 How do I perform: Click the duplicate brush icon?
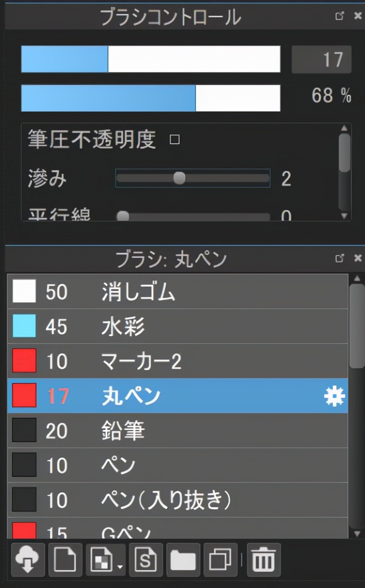point(220,560)
